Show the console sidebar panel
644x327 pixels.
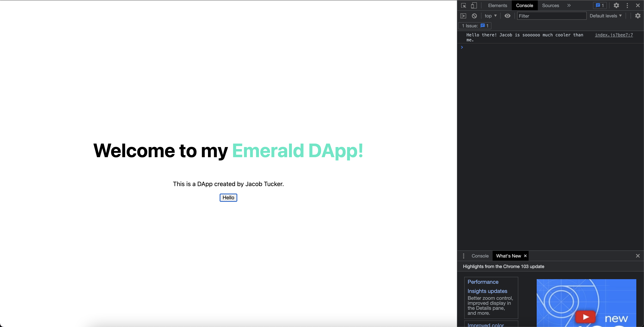[x=463, y=16]
